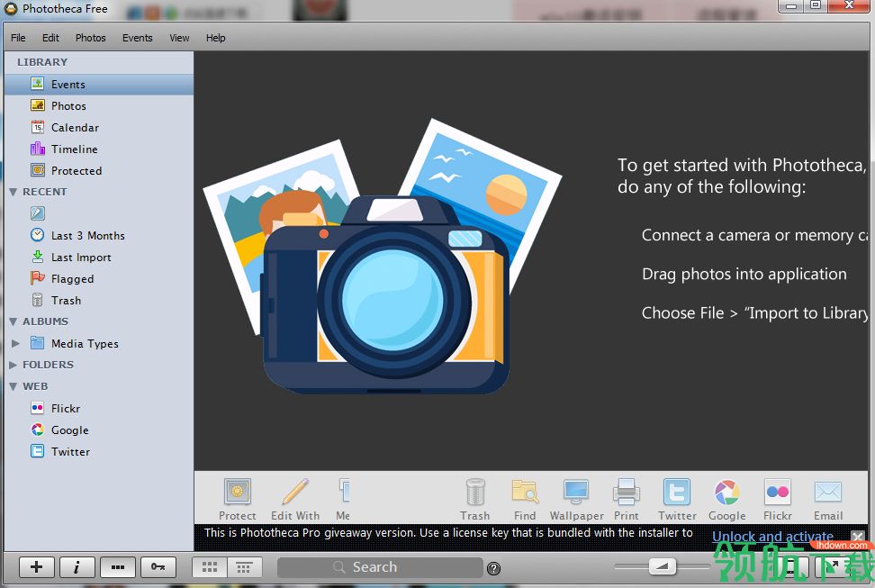Click the Edit With pencil tool
Image resolution: width=875 pixels, height=588 pixels.
click(x=295, y=499)
